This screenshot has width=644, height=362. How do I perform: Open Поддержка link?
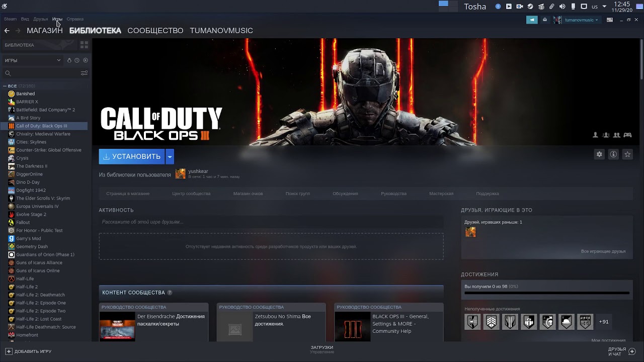click(x=488, y=194)
